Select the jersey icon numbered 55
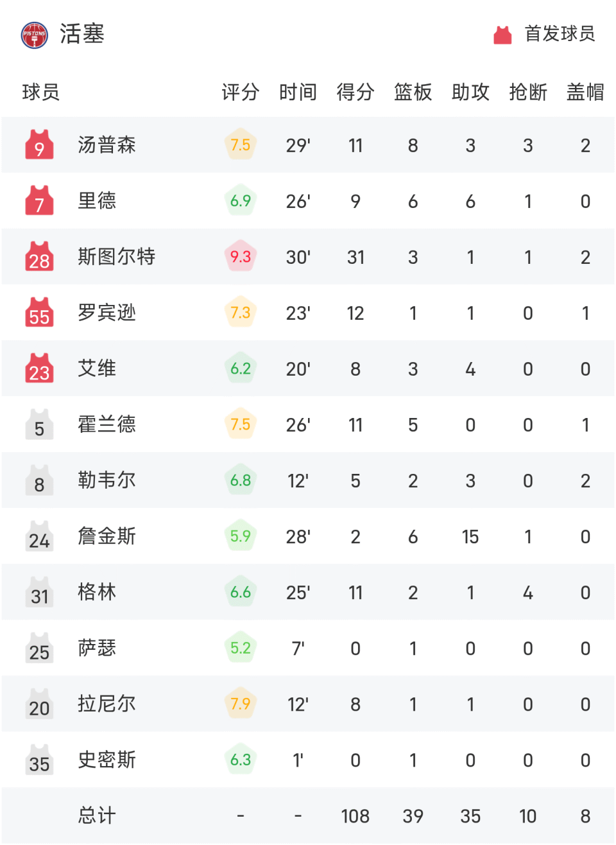 tap(39, 313)
